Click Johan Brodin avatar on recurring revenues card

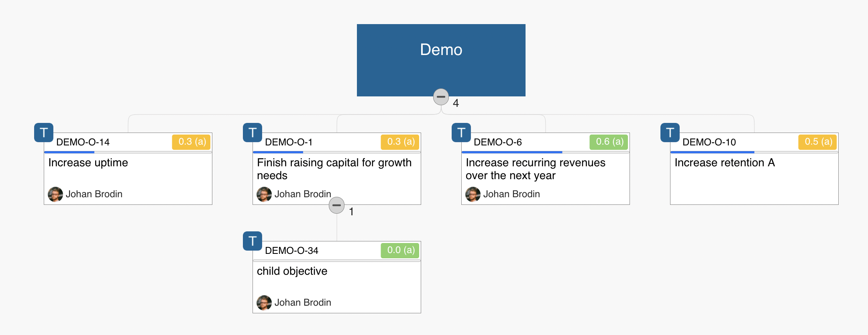click(x=473, y=194)
